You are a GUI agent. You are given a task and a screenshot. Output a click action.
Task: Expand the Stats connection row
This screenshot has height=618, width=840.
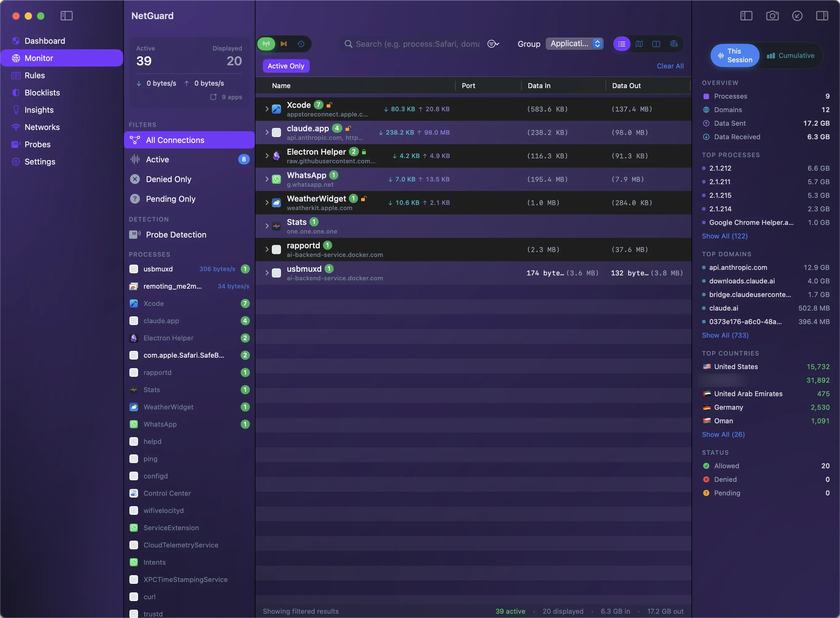click(x=267, y=226)
